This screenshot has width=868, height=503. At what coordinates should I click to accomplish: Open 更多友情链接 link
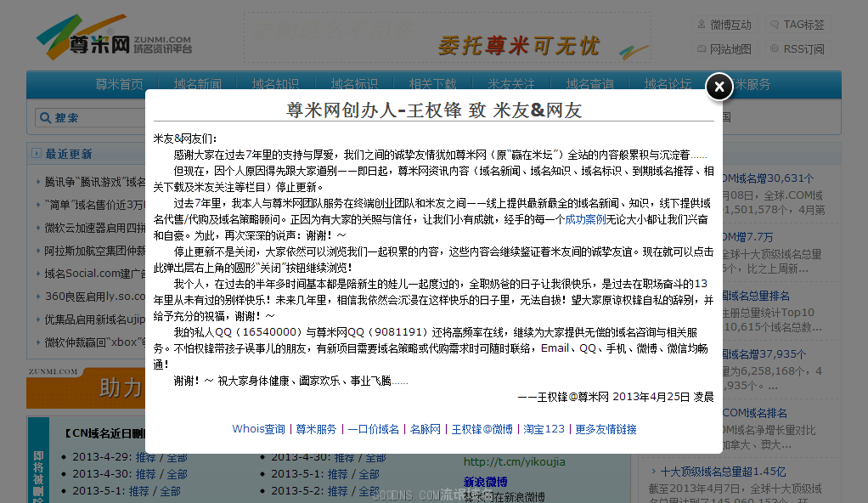606,429
